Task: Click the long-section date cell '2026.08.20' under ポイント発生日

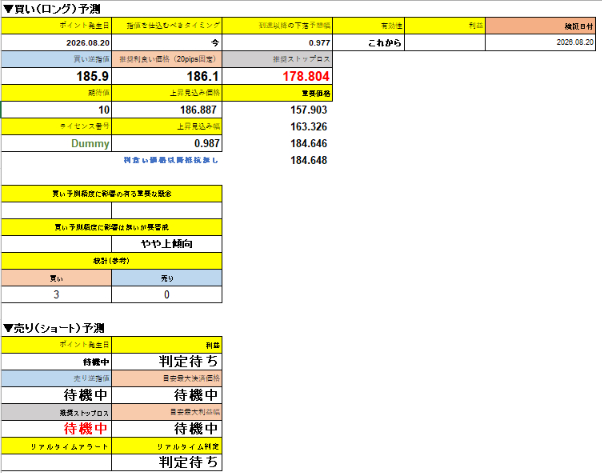Action: tap(56, 43)
